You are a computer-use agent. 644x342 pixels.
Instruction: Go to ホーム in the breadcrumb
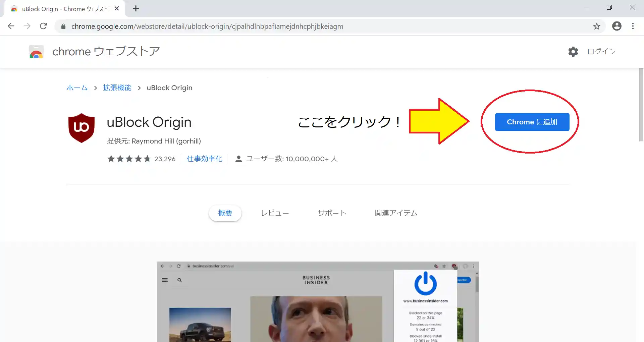(x=77, y=88)
